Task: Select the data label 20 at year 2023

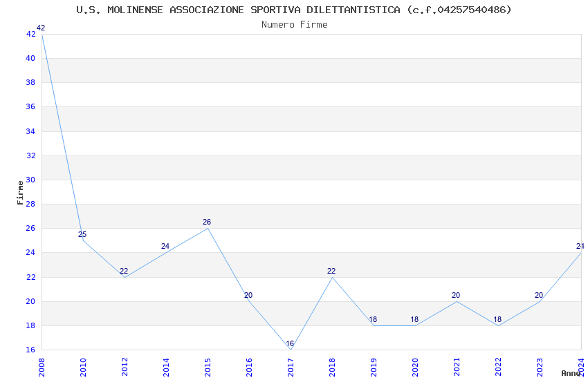Action: click(x=539, y=296)
